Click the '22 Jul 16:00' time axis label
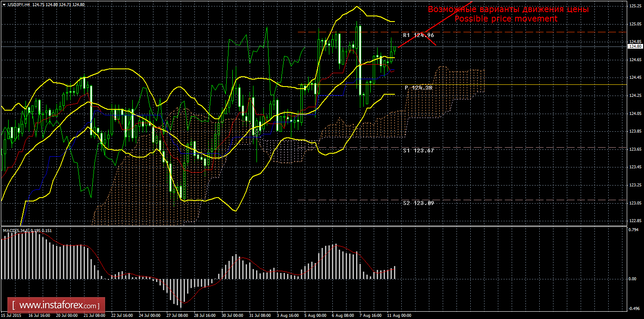Image resolution: width=644 pixels, height=319 pixels. tap(122, 316)
